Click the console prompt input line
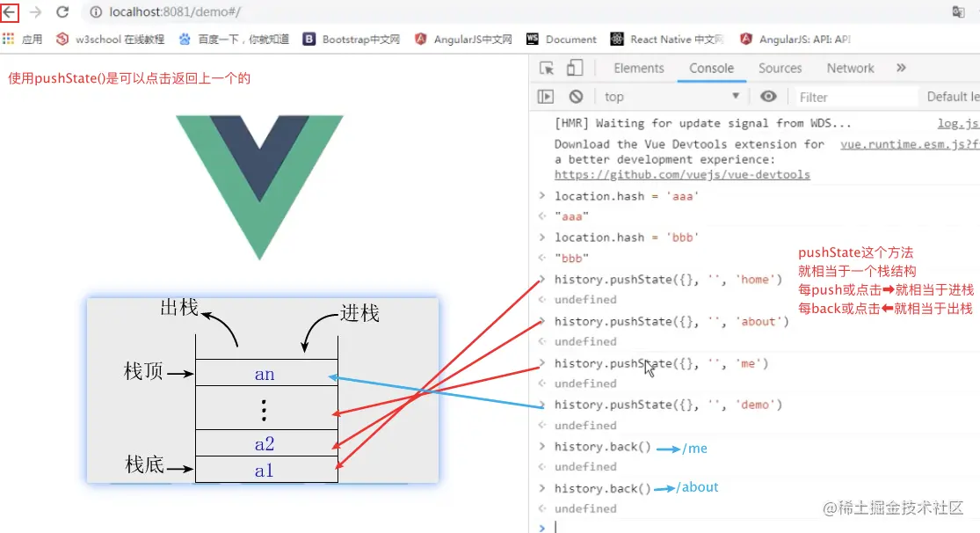Image resolution: width=980 pixels, height=533 pixels. coord(766,528)
